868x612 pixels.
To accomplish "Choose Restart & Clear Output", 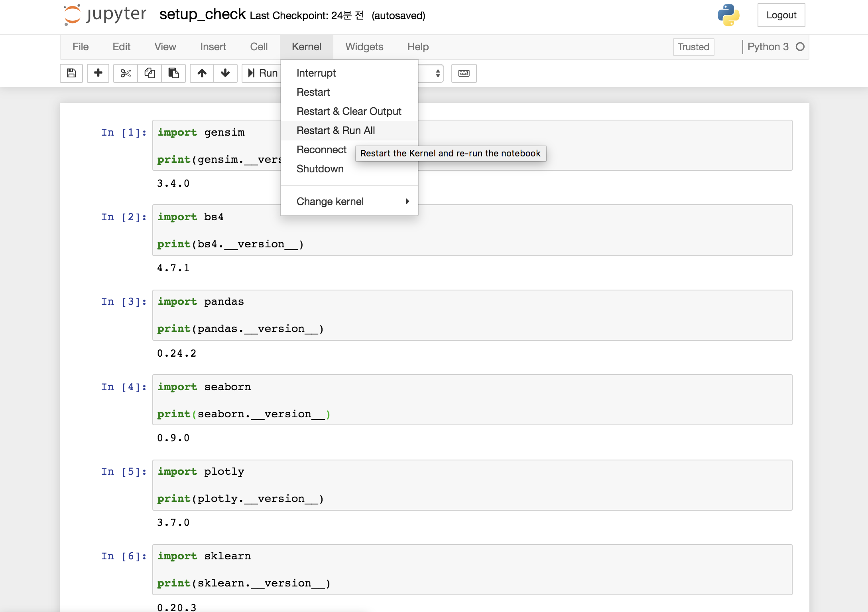I will 349,111.
